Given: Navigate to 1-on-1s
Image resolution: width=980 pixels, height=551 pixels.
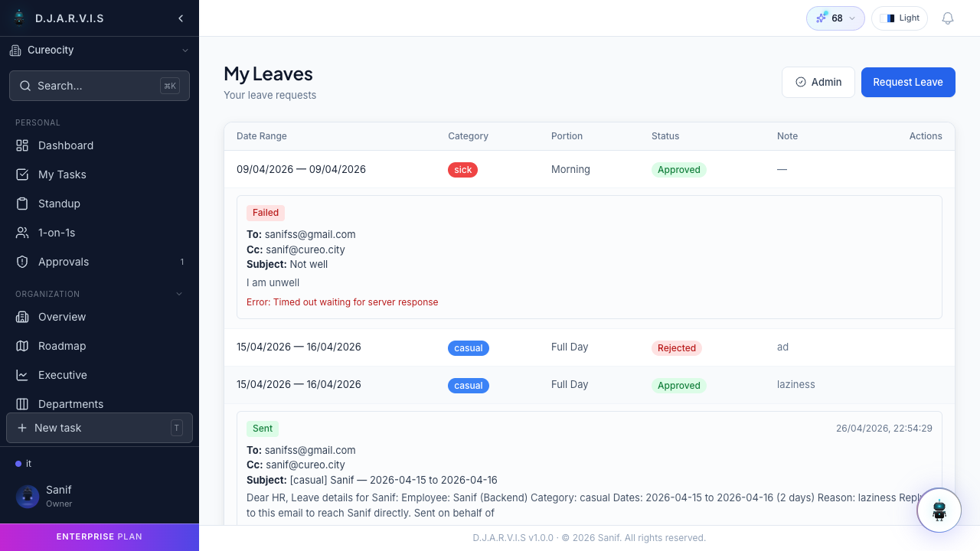Looking at the screenshot, I should click(100, 233).
